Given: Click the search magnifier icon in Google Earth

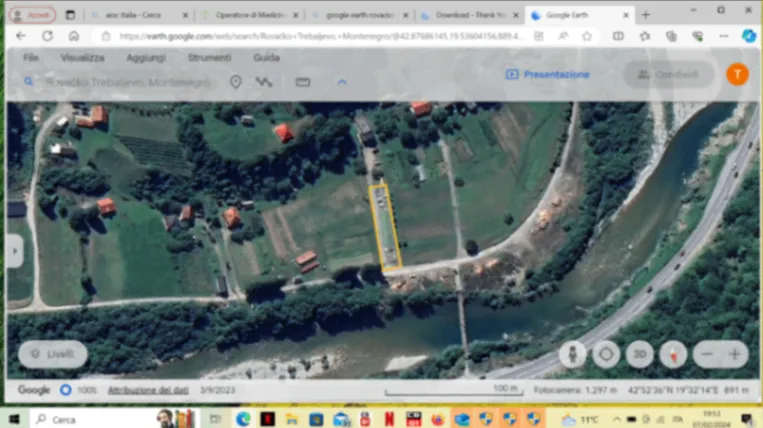Looking at the screenshot, I should (29, 82).
